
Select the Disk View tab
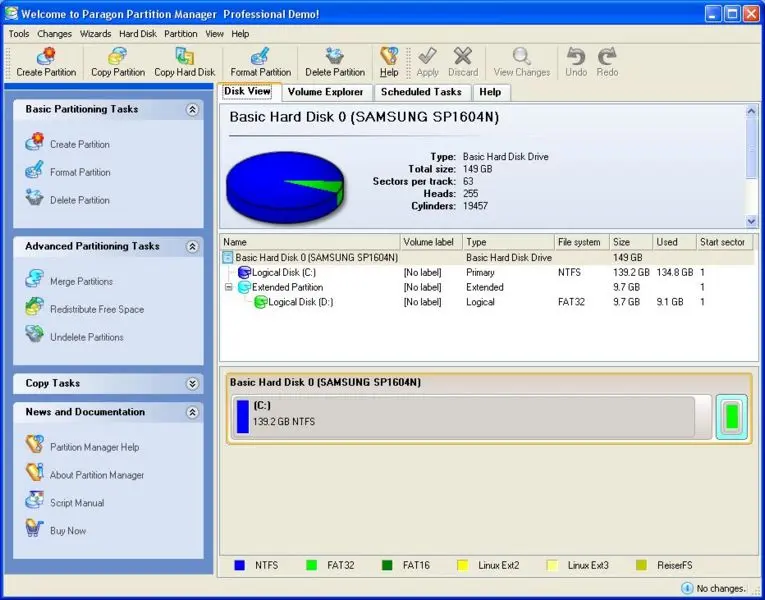(x=248, y=91)
